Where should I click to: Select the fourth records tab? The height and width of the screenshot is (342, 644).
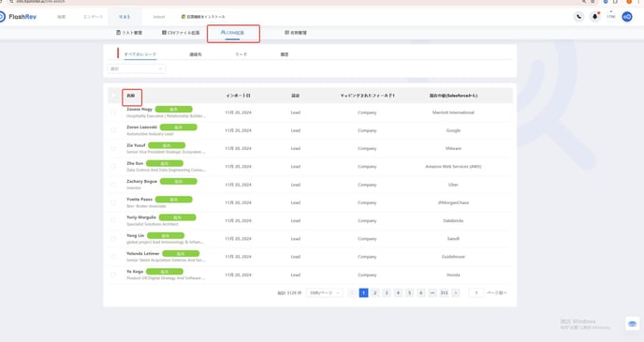(285, 54)
